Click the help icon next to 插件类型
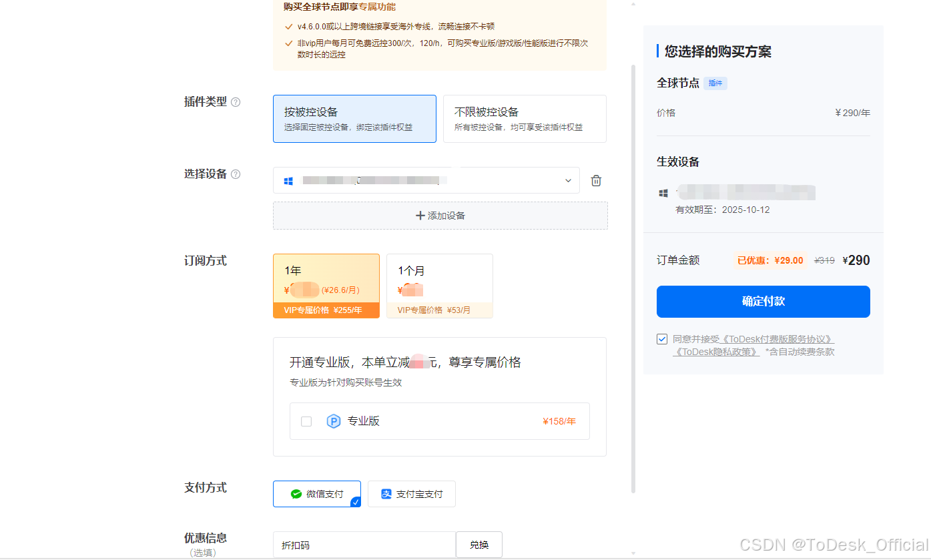931x560 pixels. 236,102
